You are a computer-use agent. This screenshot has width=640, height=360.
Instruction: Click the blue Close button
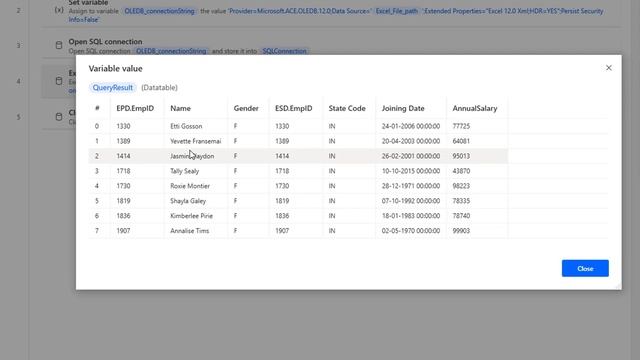tap(585, 268)
